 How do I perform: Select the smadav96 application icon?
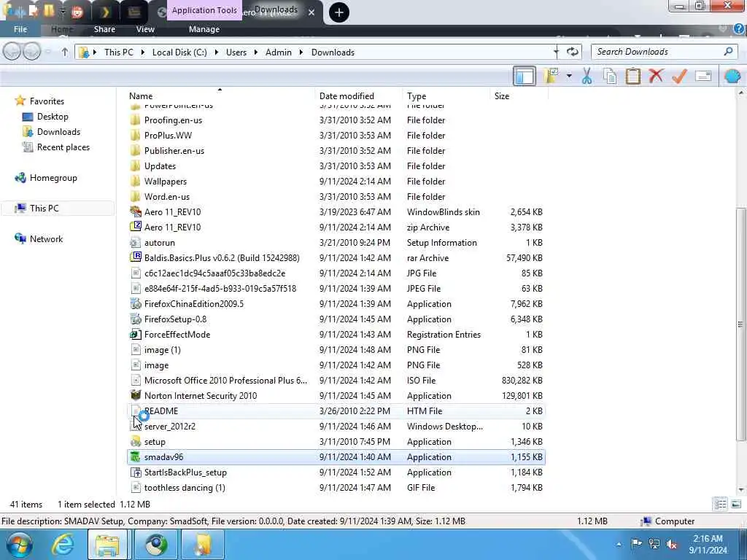point(135,457)
